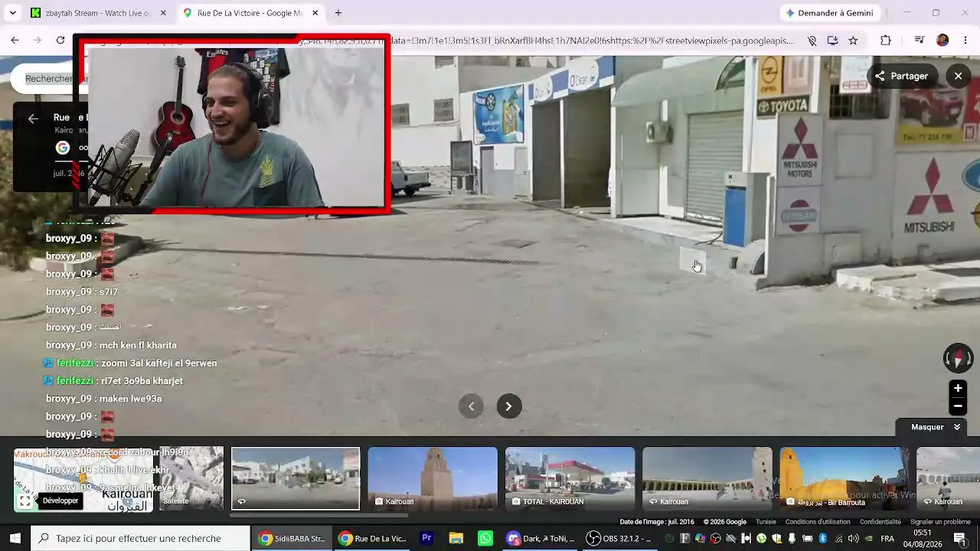Click back arrow in Rue address panel
Screen dimensions: 980x551
point(33,118)
